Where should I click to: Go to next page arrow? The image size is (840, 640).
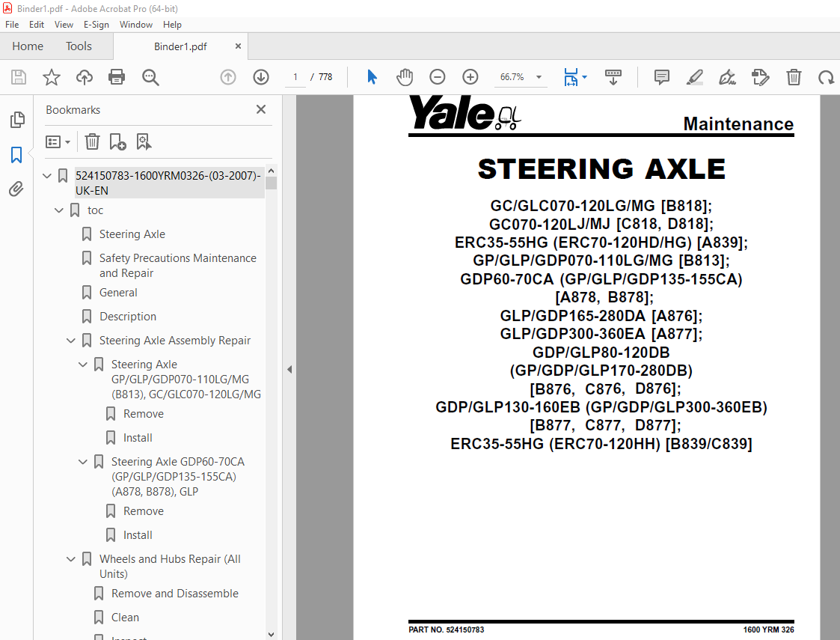[x=261, y=77]
